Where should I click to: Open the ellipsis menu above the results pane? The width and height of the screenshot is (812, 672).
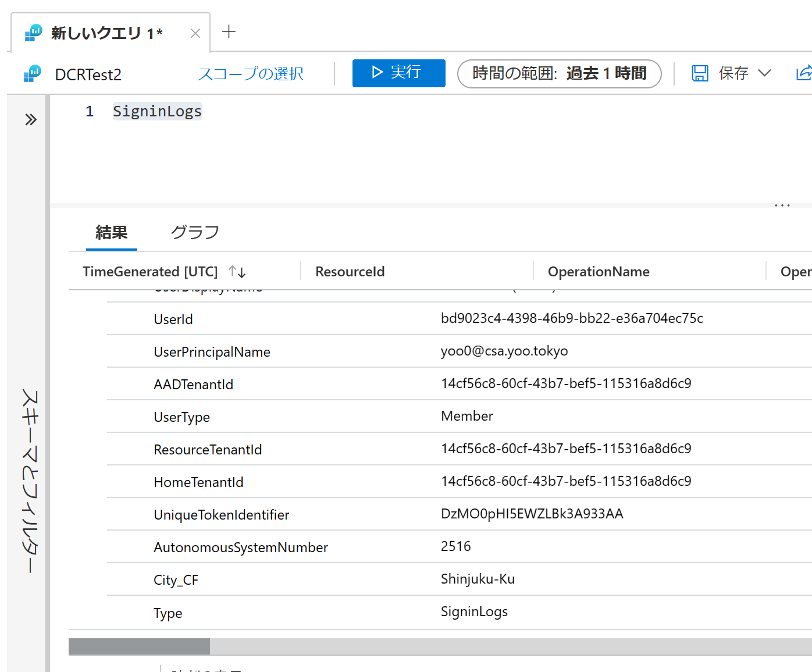(782, 205)
